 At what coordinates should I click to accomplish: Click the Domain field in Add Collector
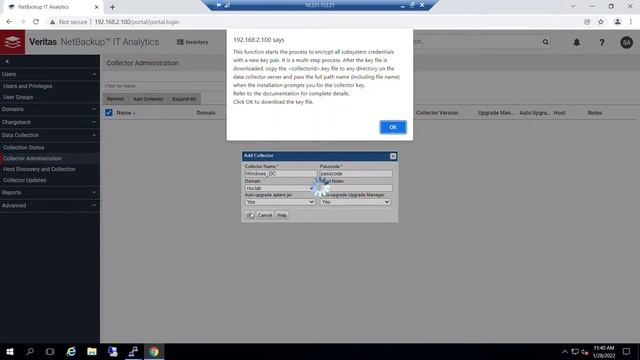(x=280, y=188)
